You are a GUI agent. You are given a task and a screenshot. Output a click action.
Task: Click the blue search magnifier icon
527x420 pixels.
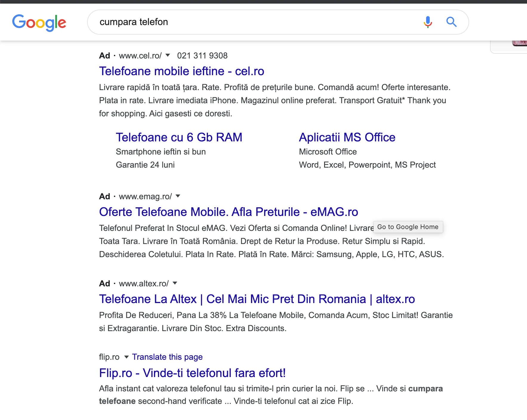(x=451, y=22)
